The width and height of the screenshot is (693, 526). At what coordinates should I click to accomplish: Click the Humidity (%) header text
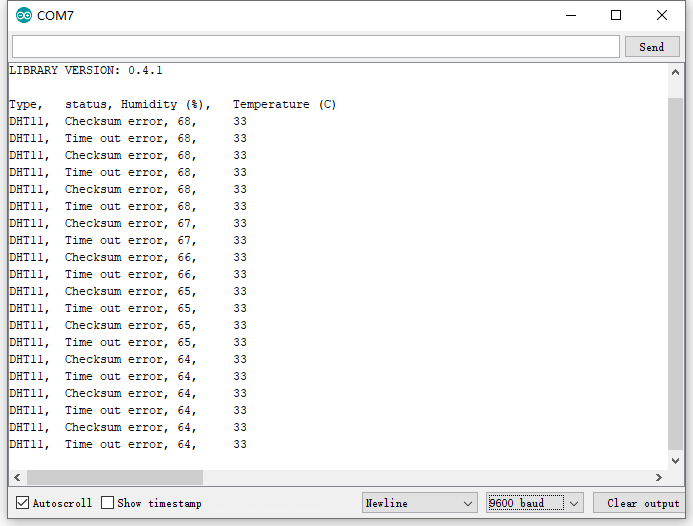pyautogui.click(x=166, y=104)
